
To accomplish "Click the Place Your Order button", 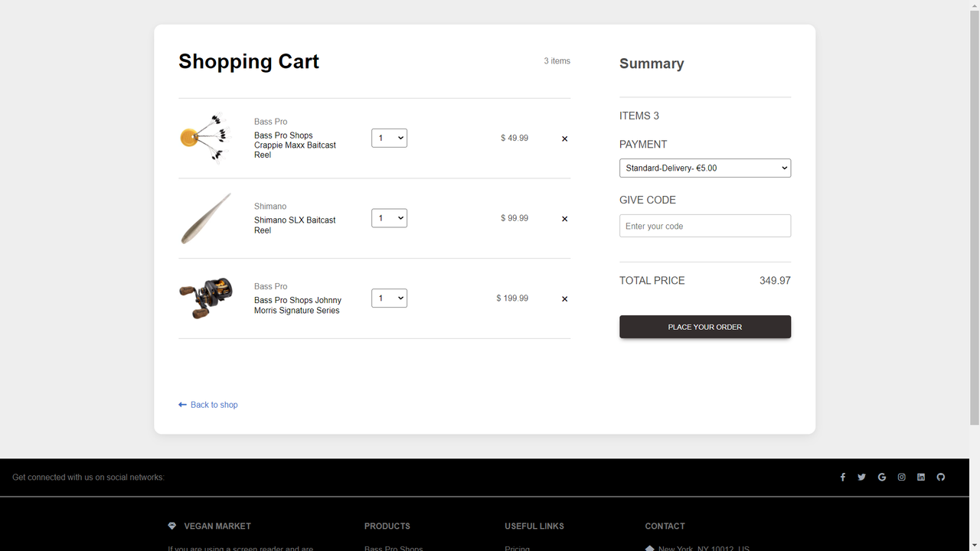I will [x=705, y=327].
